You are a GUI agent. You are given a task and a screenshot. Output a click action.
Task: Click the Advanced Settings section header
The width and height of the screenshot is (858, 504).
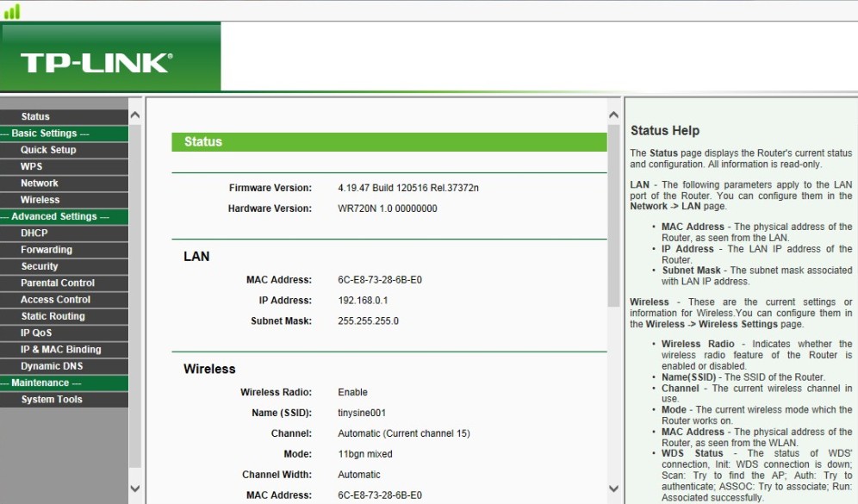64,217
